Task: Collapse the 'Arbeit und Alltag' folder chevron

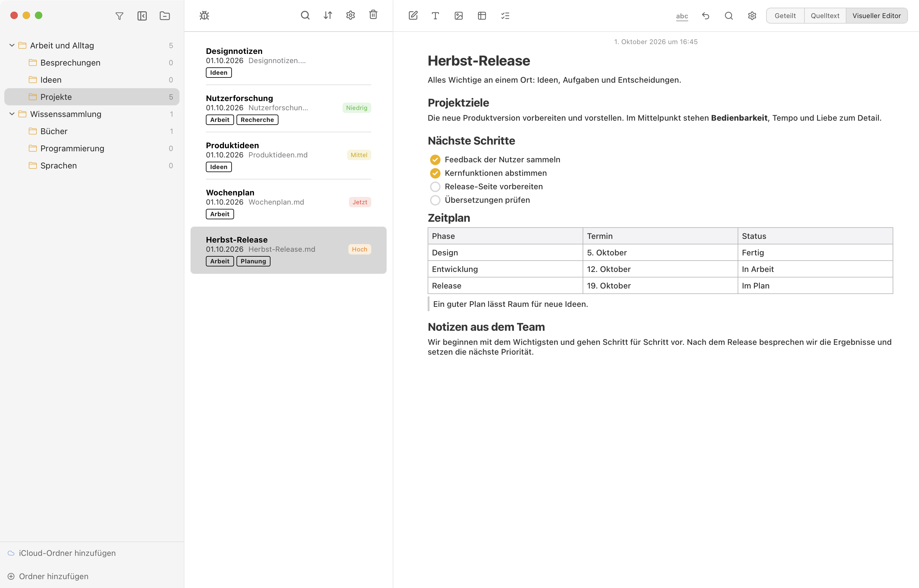Action: pos(12,45)
